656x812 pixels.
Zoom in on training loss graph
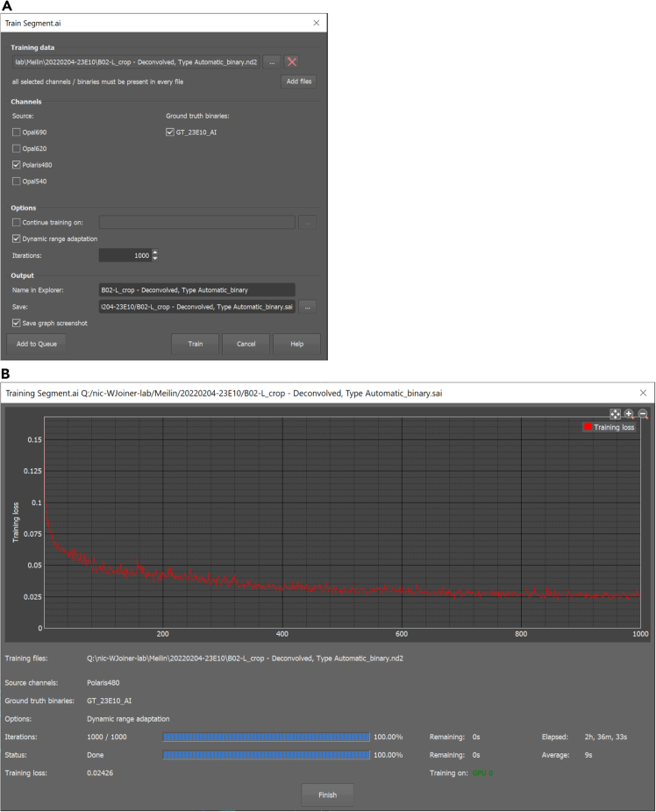pyautogui.click(x=629, y=414)
